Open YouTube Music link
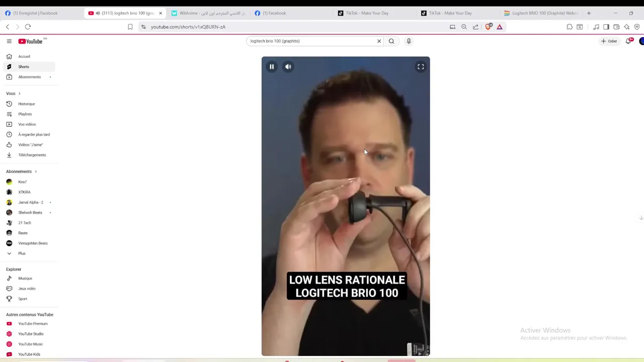 29,344
